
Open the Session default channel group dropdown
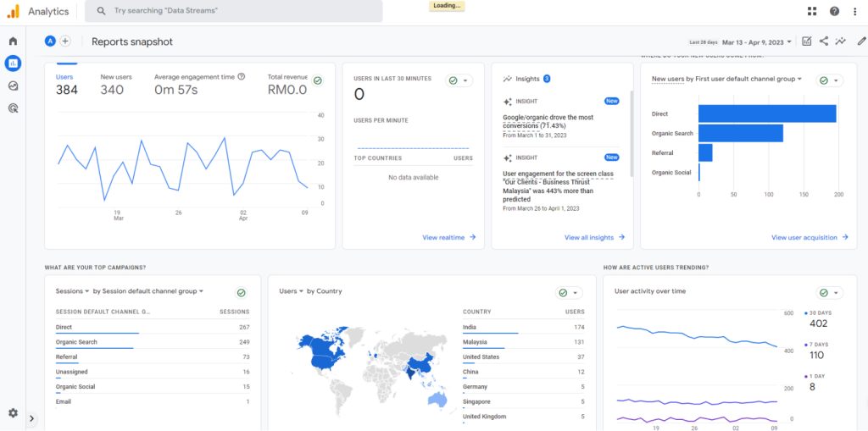pos(153,291)
